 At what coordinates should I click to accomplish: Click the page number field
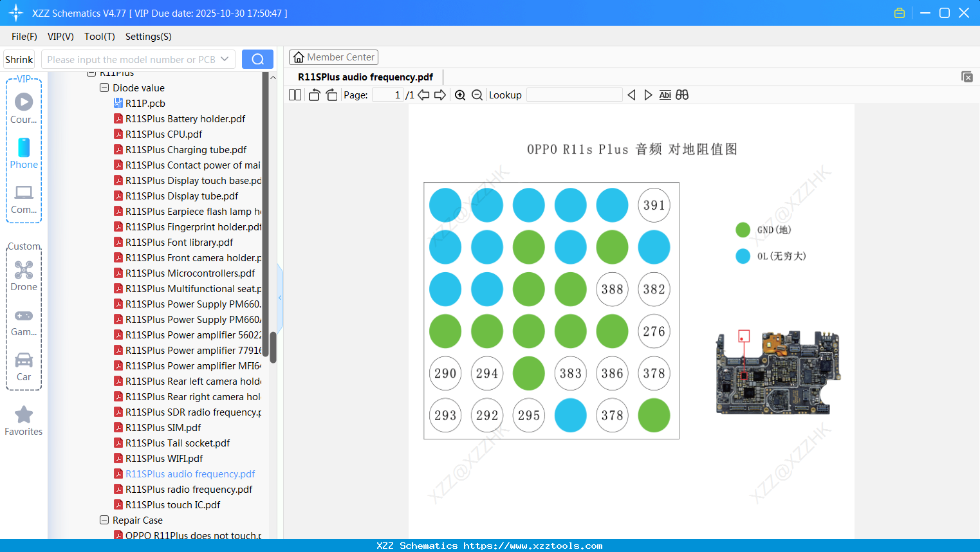pos(388,95)
